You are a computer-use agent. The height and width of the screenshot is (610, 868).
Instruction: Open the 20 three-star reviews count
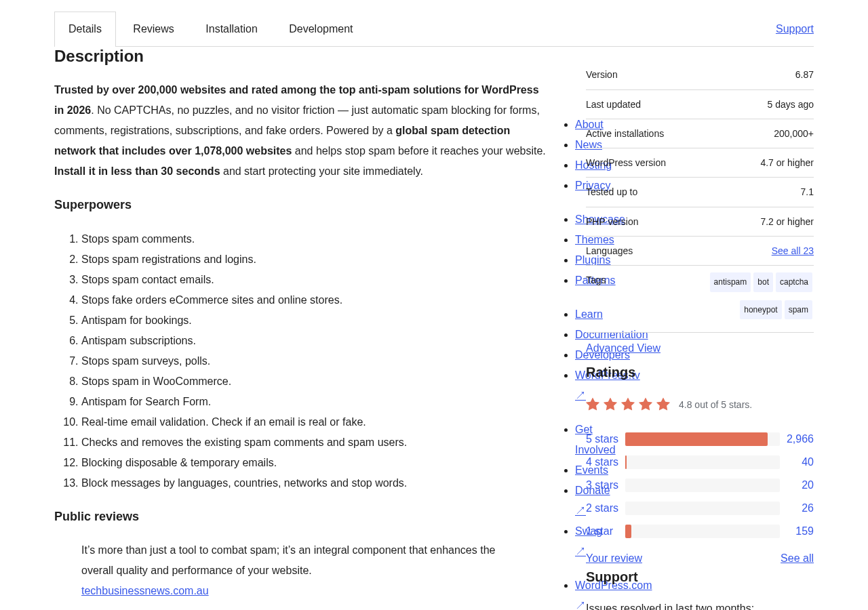point(808,485)
